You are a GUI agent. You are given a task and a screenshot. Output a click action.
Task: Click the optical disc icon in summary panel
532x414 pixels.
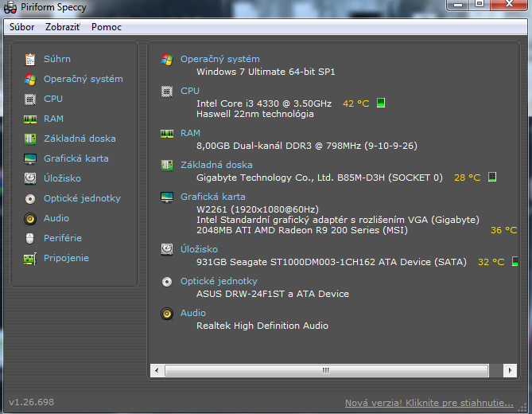[166, 282]
